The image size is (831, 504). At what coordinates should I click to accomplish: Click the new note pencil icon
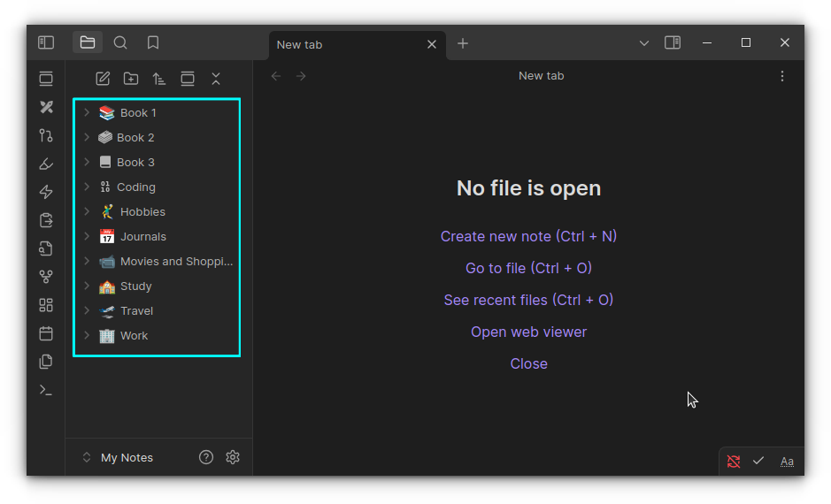point(103,79)
